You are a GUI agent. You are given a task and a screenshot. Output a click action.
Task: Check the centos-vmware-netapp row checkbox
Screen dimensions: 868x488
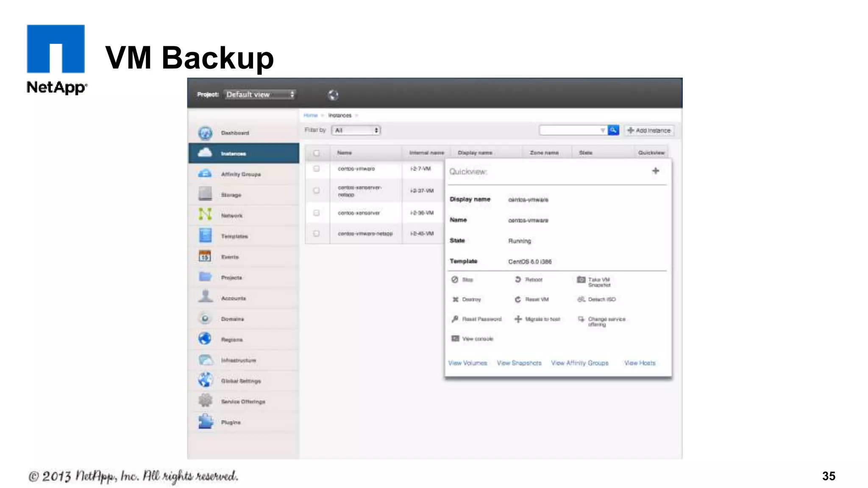pos(316,233)
